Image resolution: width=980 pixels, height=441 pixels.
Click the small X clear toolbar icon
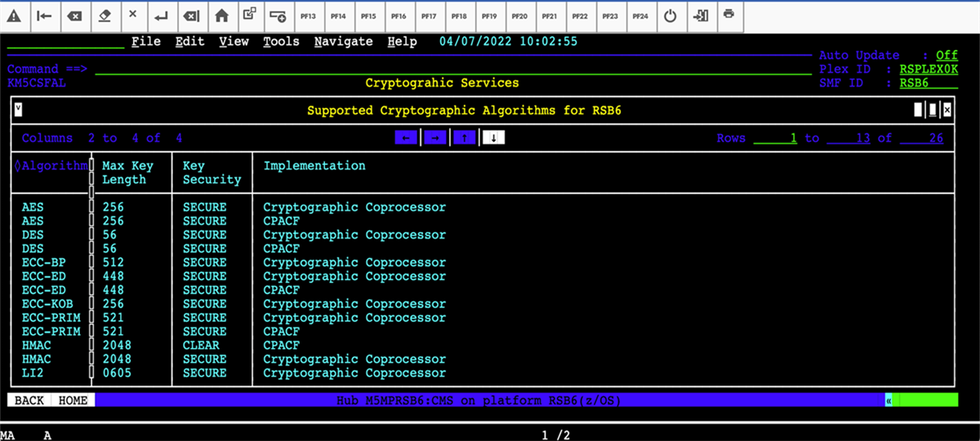[133, 16]
